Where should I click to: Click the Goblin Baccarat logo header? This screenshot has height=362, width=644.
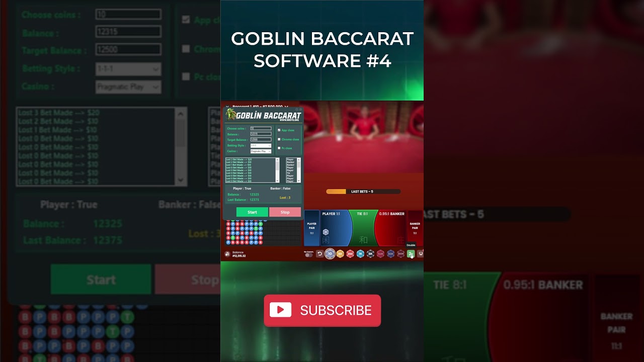[x=263, y=116]
